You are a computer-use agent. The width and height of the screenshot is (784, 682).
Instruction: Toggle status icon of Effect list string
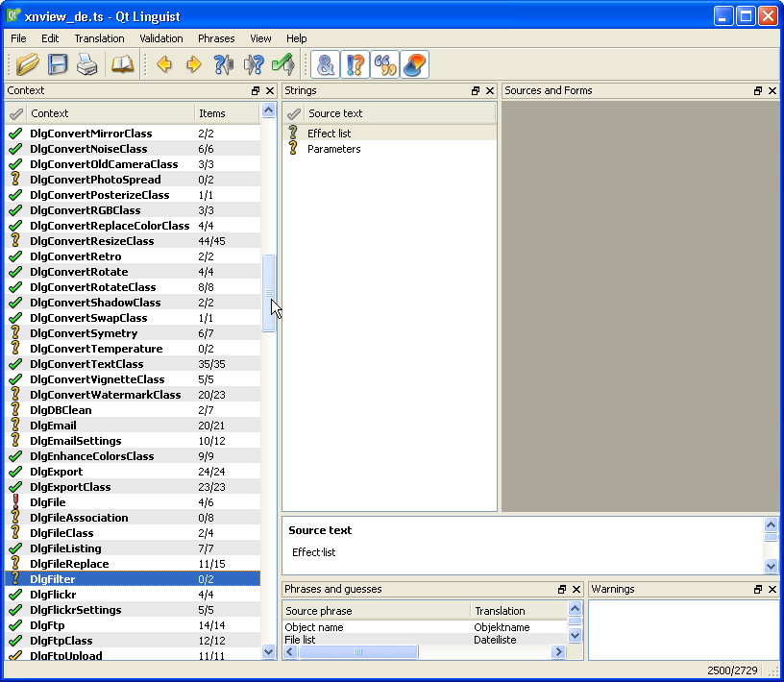point(293,133)
